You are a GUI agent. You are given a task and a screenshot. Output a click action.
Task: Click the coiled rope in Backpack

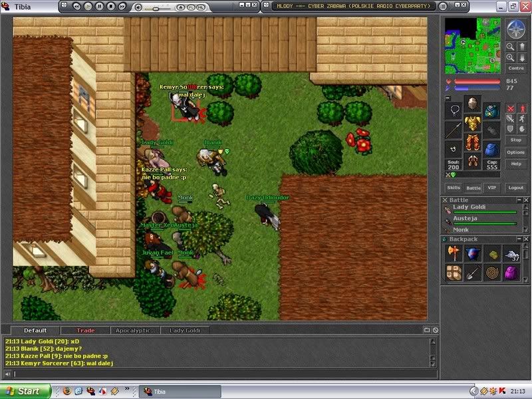click(x=492, y=273)
